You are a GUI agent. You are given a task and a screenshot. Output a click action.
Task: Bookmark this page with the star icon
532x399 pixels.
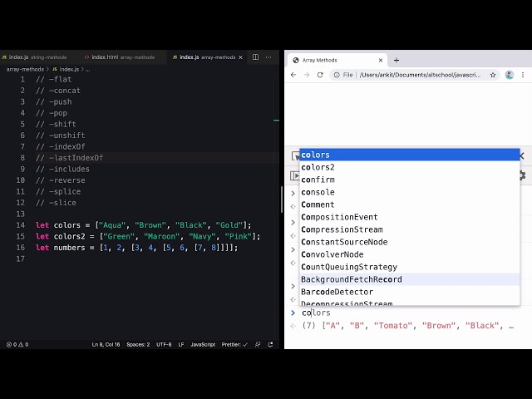(493, 75)
